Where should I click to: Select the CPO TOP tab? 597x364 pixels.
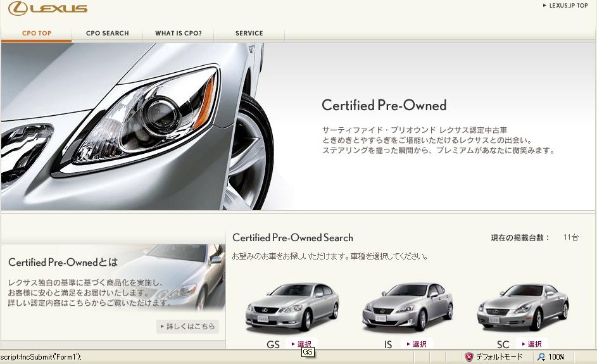point(37,33)
